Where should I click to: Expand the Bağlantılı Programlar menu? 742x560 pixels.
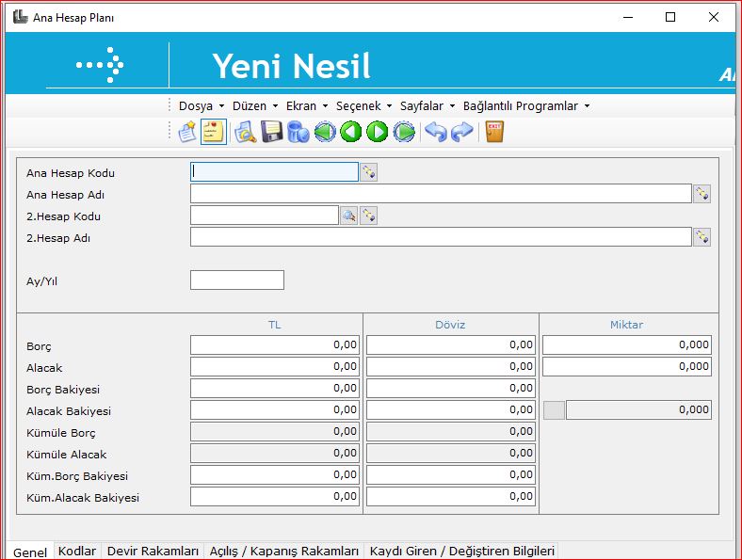click(x=525, y=106)
